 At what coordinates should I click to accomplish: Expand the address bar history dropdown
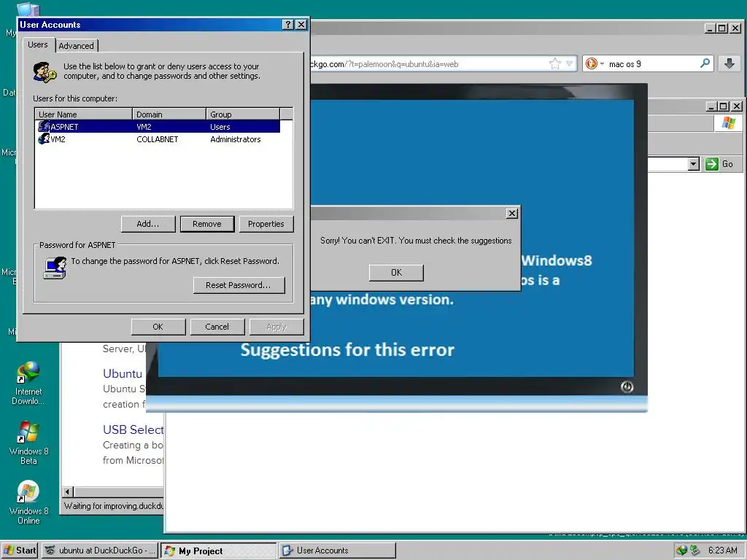tap(569, 64)
